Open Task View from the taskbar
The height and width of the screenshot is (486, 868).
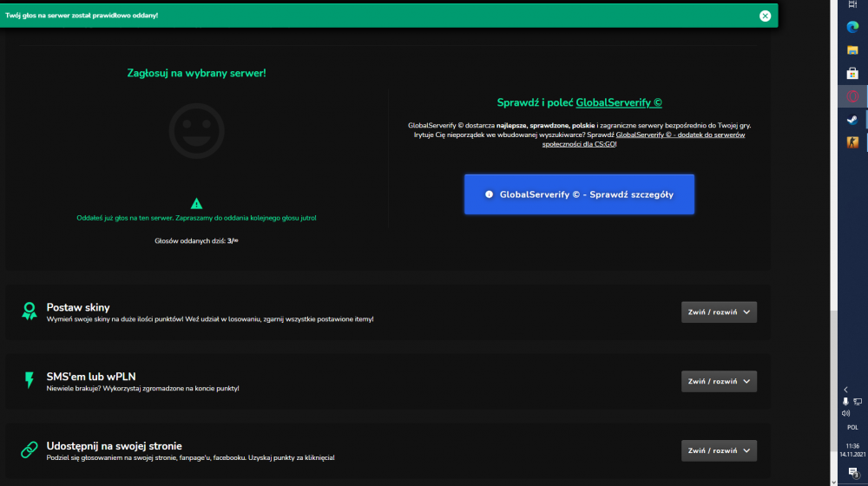tap(852, 4)
